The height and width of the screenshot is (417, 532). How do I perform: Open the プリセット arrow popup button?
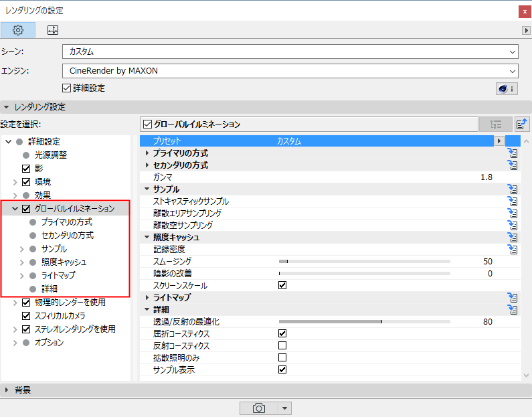point(499,141)
